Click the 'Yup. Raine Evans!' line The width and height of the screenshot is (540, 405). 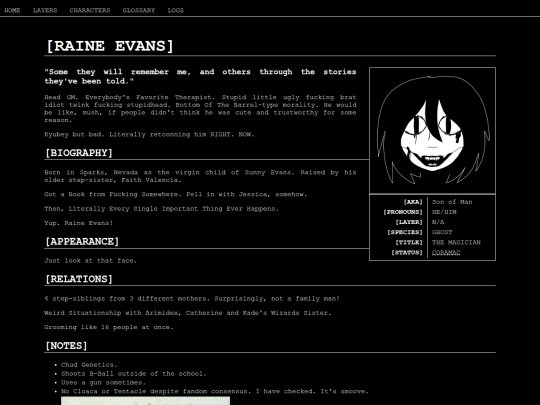[x=79, y=223]
